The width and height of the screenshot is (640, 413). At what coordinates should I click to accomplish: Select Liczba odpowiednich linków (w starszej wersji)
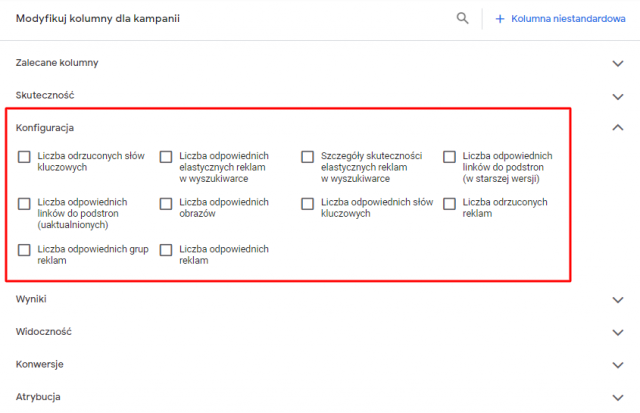tap(449, 157)
